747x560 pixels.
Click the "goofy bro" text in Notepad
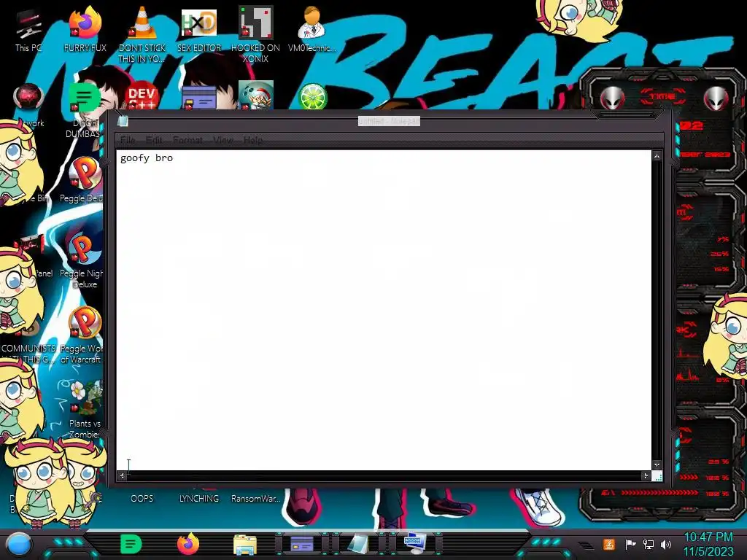146,157
